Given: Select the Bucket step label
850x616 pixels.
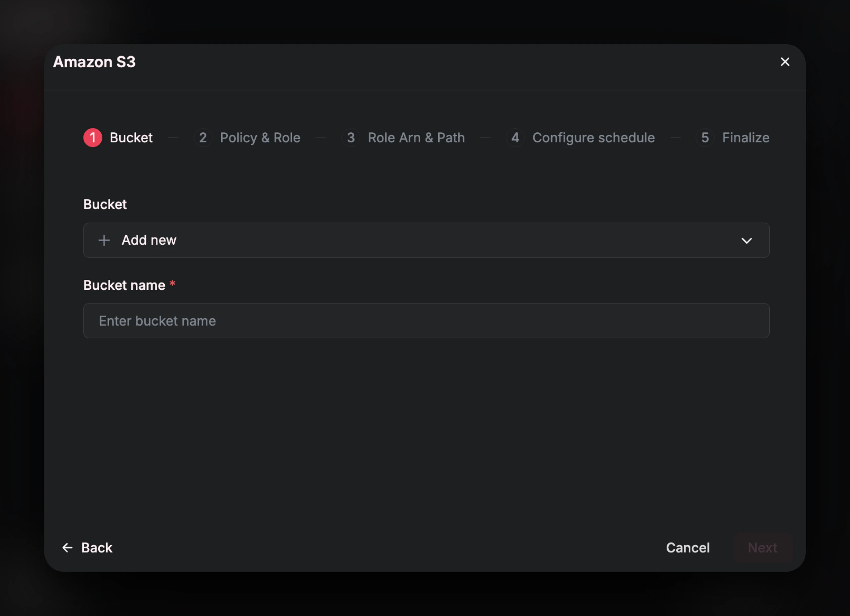Looking at the screenshot, I should pyautogui.click(x=131, y=137).
